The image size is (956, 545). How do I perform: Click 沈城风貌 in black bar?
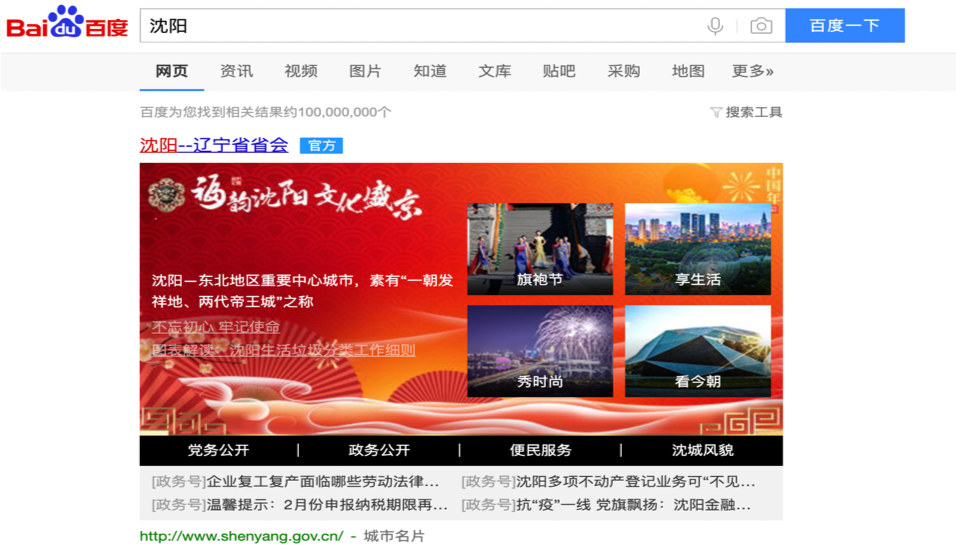702,451
